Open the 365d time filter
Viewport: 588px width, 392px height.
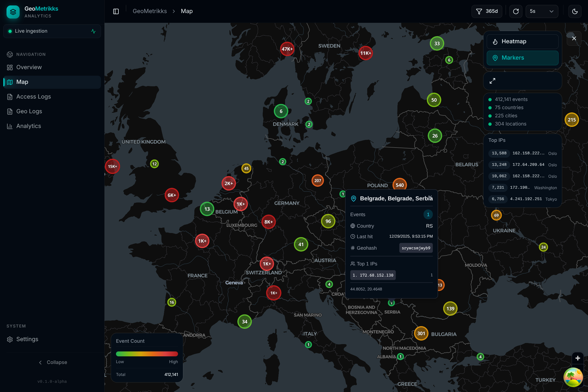click(x=487, y=11)
